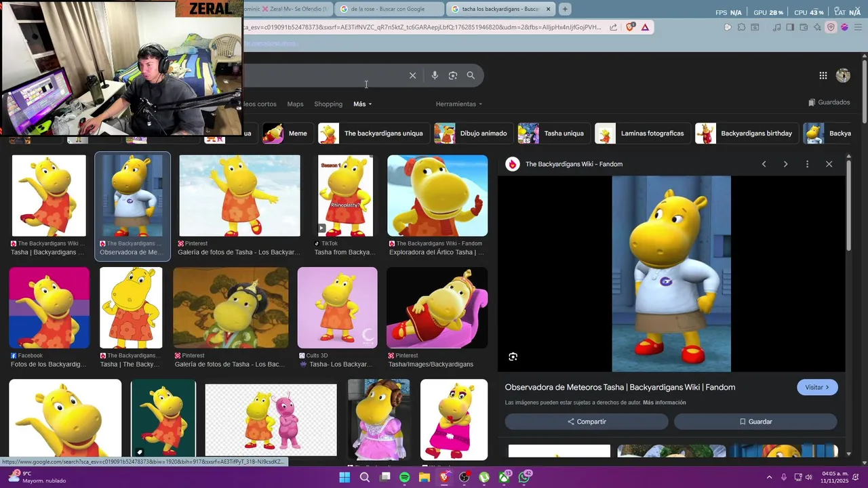Open the Brave Shields lion icon
Image resolution: width=868 pixels, height=488 pixels.
(631, 27)
